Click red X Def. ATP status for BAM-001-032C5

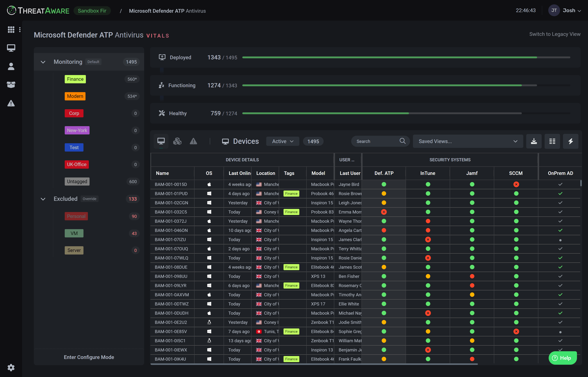pos(384,212)
